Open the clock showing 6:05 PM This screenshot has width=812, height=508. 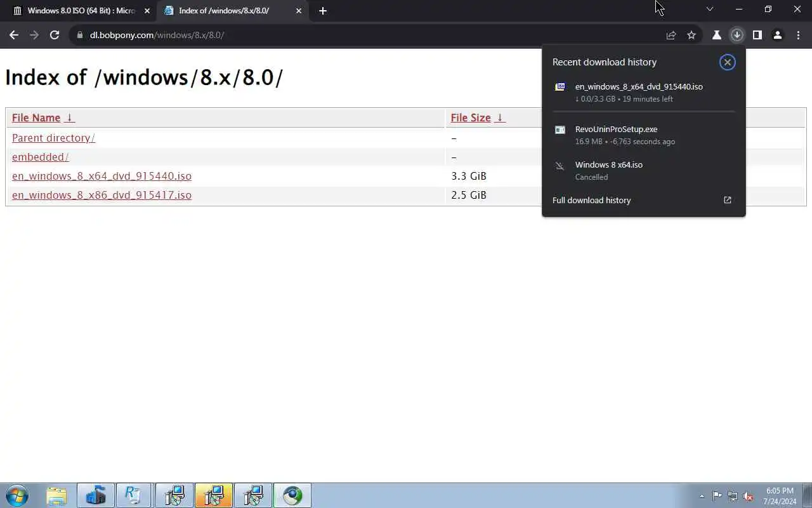coord(780,496)
